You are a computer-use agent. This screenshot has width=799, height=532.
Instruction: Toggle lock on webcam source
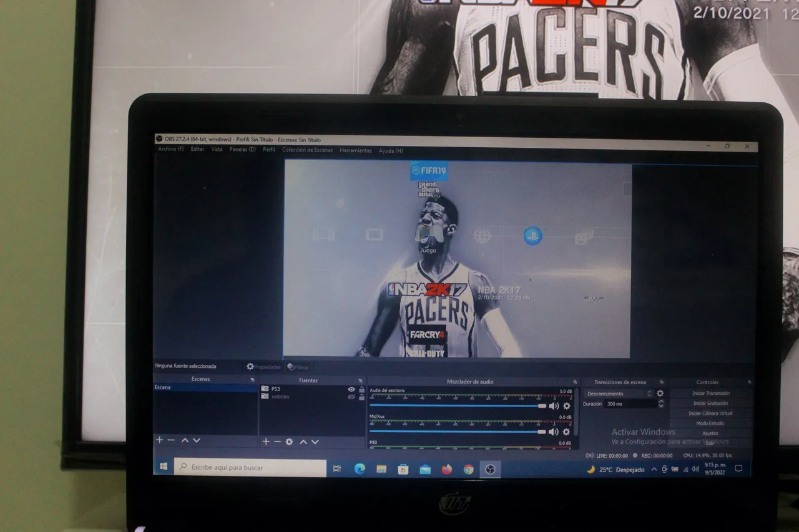pyautogui.click(x=361, y=397)
